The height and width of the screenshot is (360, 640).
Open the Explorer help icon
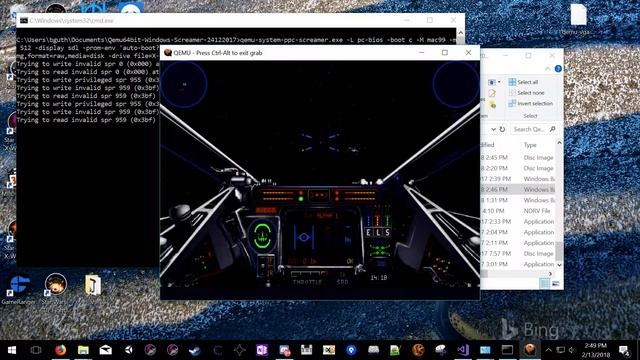tap(558, 69)
